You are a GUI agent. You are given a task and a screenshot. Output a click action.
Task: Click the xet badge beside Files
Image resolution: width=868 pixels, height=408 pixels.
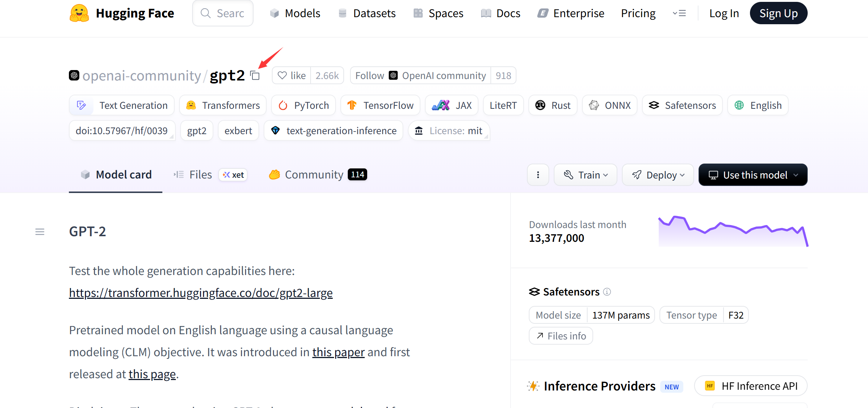click(x=233, y=175)
